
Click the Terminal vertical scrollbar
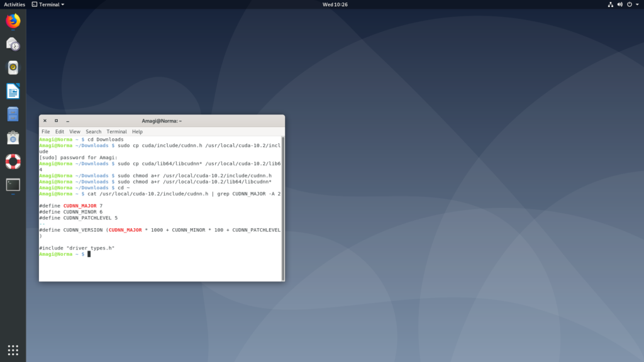(283, 209)
